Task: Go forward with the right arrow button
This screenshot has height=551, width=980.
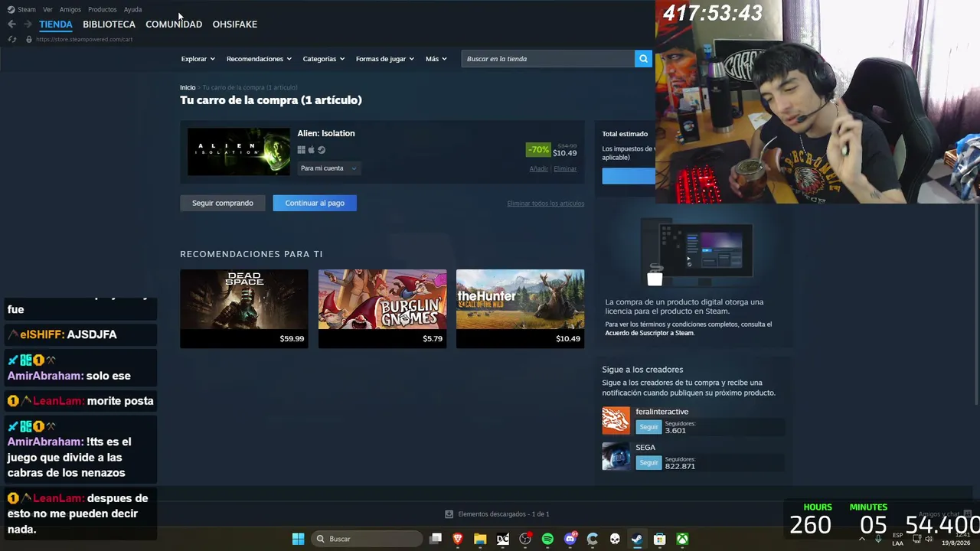Action: point(28,24)
